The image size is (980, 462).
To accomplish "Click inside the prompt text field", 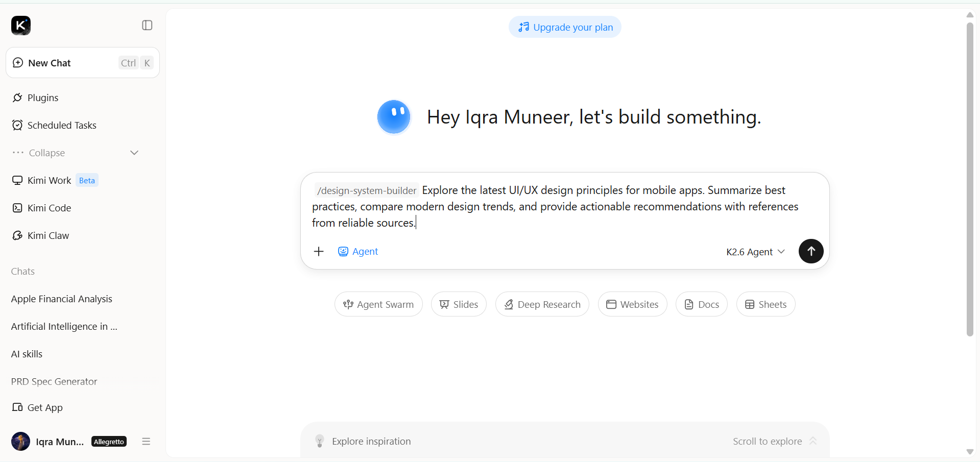I will (x=565, y=206).
